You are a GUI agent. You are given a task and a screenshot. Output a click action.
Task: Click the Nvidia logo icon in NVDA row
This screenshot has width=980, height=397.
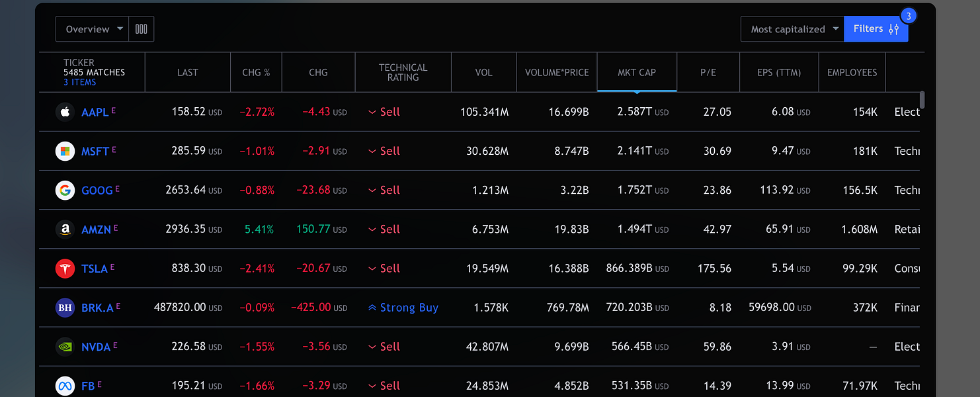pyautogui.click(x=65, y=347)
